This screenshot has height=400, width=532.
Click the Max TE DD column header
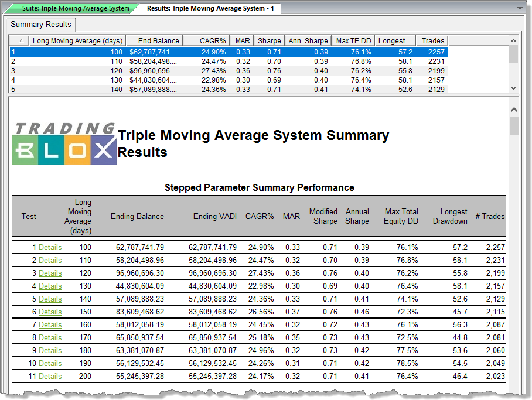click(353, 41)
